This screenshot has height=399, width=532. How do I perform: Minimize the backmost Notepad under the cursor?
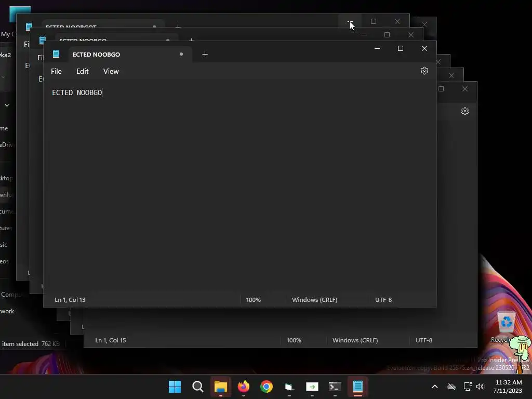[x=350, y=21]
